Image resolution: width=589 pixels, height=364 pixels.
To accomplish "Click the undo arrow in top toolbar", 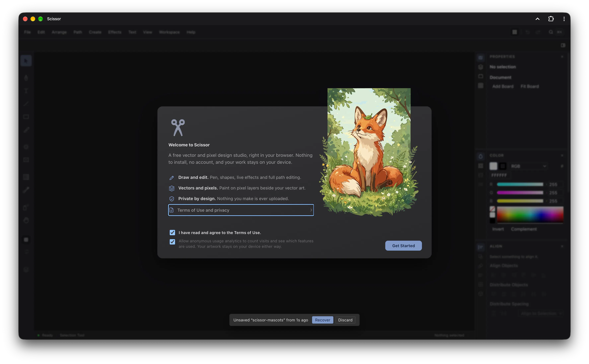I will coord(528,32).
